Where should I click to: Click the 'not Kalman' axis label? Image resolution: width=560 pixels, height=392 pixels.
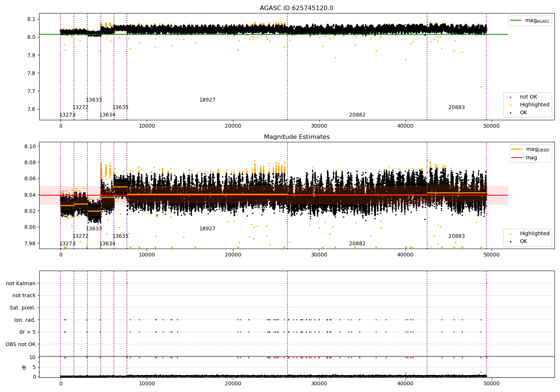click(21, 283)
